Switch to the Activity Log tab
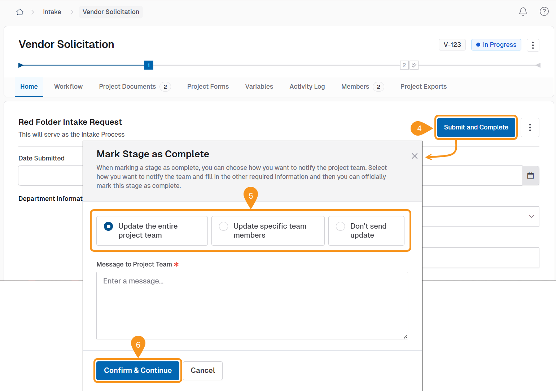The width and height of the screenshot is (556, 392). [x=307, y=87]
